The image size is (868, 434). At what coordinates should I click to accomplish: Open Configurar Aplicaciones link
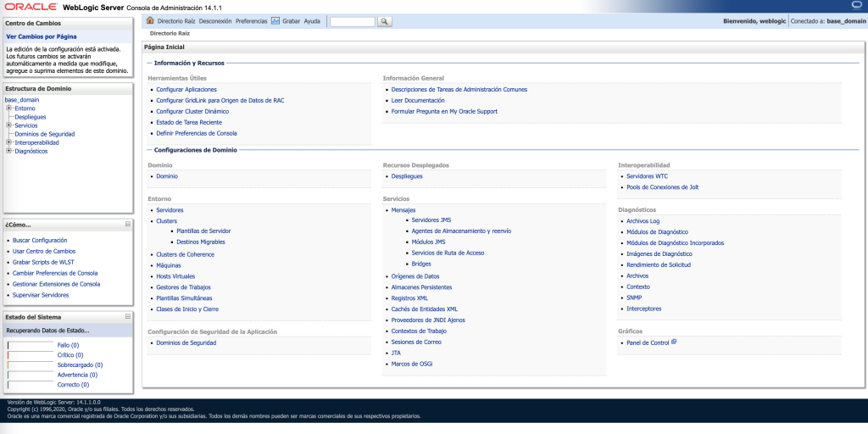(186, 89)
